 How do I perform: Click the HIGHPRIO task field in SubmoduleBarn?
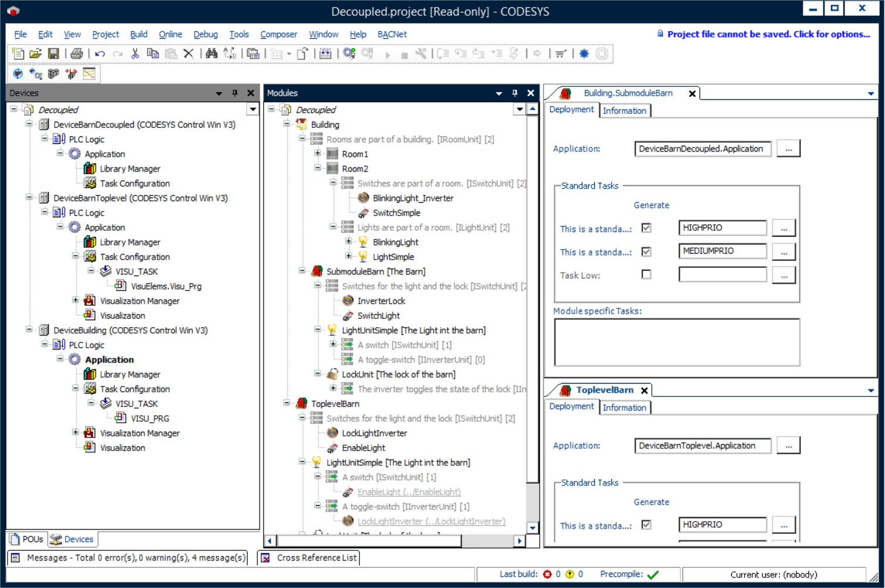(x=722, y=228)
